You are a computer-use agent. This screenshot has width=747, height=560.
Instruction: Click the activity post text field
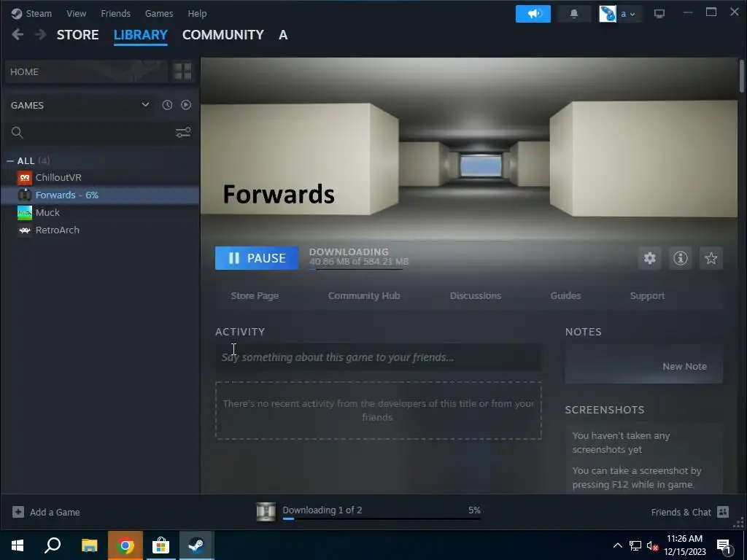379,357
